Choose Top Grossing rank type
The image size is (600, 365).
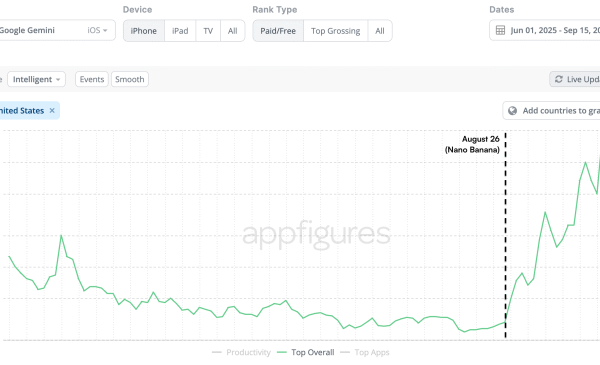click(336, 31)
